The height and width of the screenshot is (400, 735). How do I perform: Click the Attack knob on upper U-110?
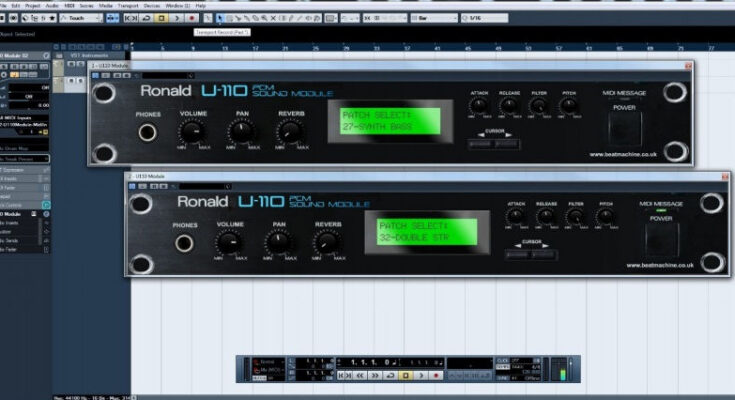coord(478,105)
